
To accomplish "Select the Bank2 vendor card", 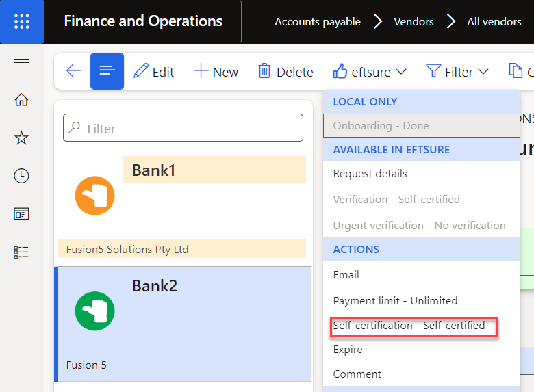I will point(184,324).
